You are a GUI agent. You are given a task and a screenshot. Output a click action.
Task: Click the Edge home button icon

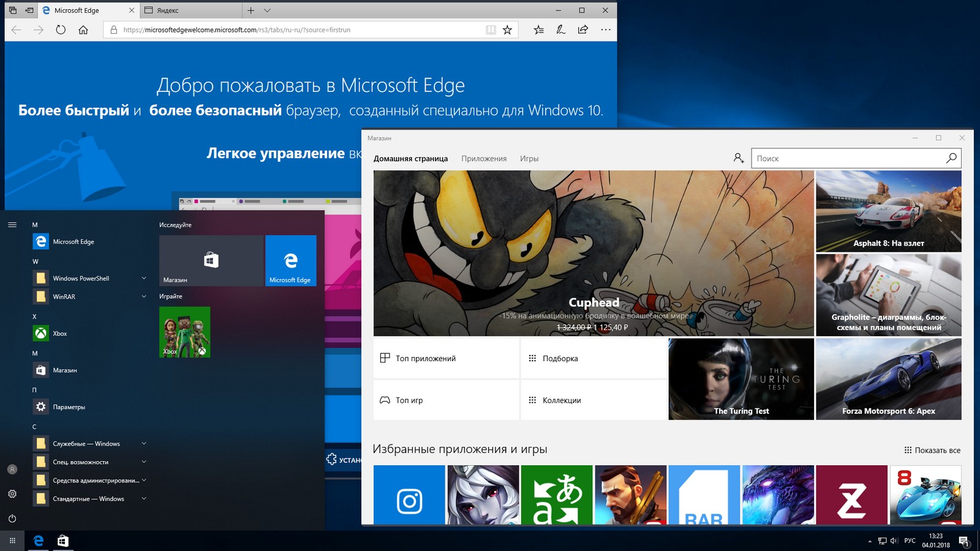tap(83, 29)
